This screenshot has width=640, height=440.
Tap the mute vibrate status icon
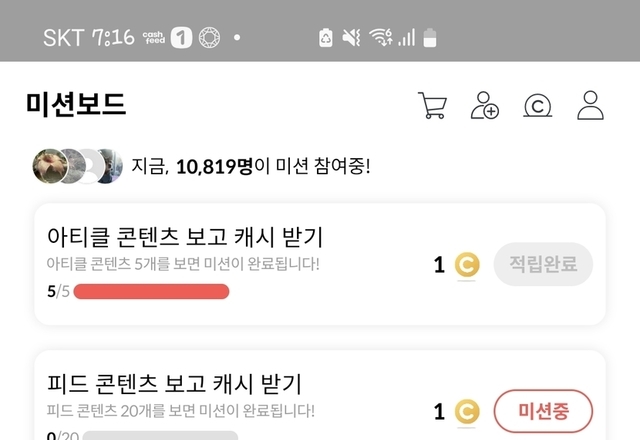(351, 38)
